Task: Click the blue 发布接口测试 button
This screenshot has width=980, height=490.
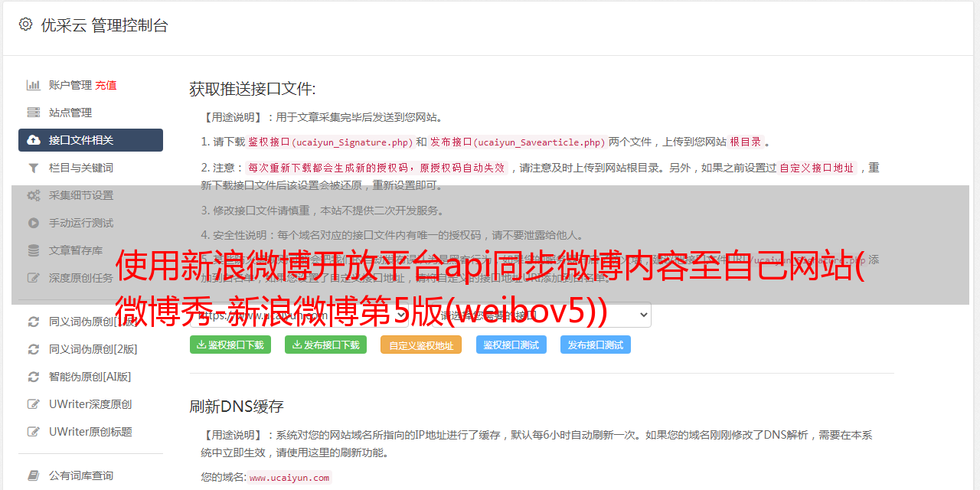Action: [596, 345]
